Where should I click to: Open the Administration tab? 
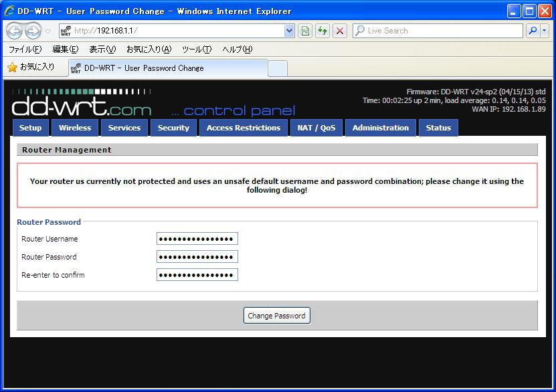click(381, 128)
